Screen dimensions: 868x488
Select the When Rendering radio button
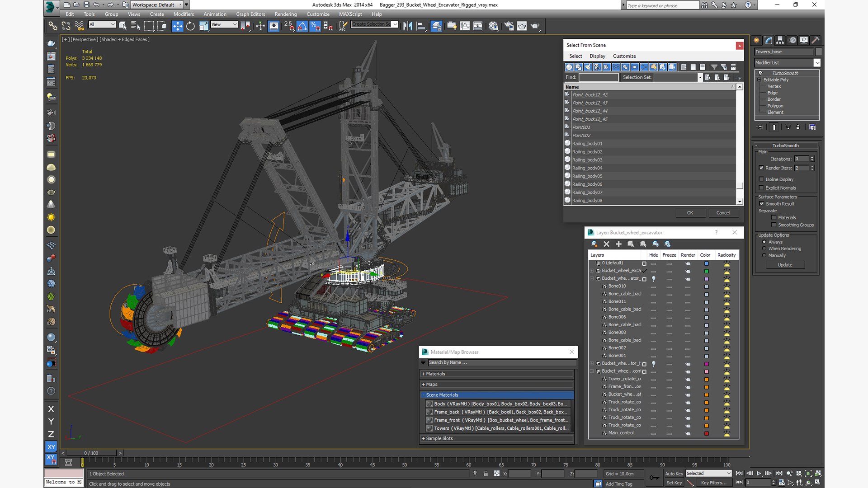point(764,249)
